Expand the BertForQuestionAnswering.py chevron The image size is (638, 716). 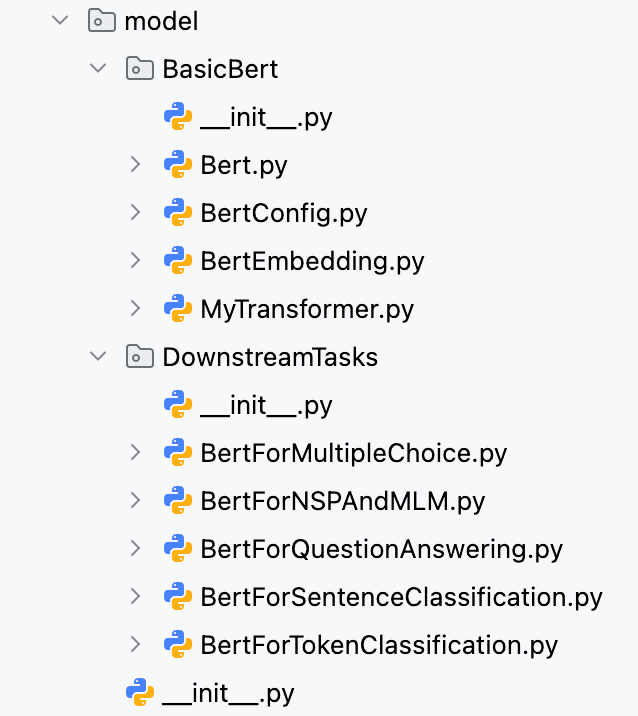click(135, 548)
